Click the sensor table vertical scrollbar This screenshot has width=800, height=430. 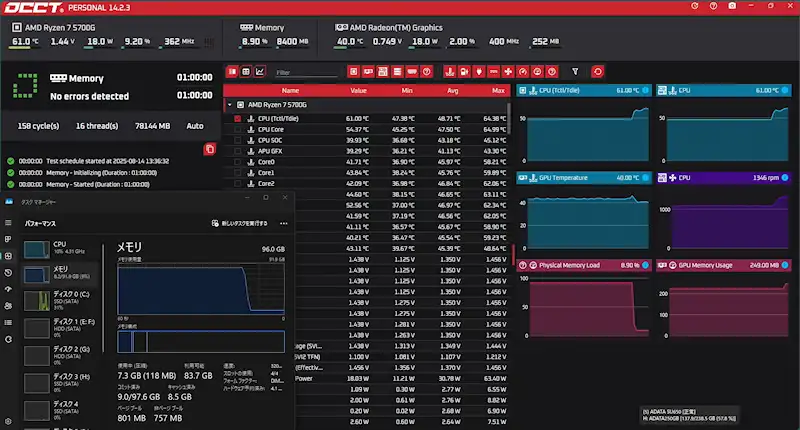pos(509,118)
